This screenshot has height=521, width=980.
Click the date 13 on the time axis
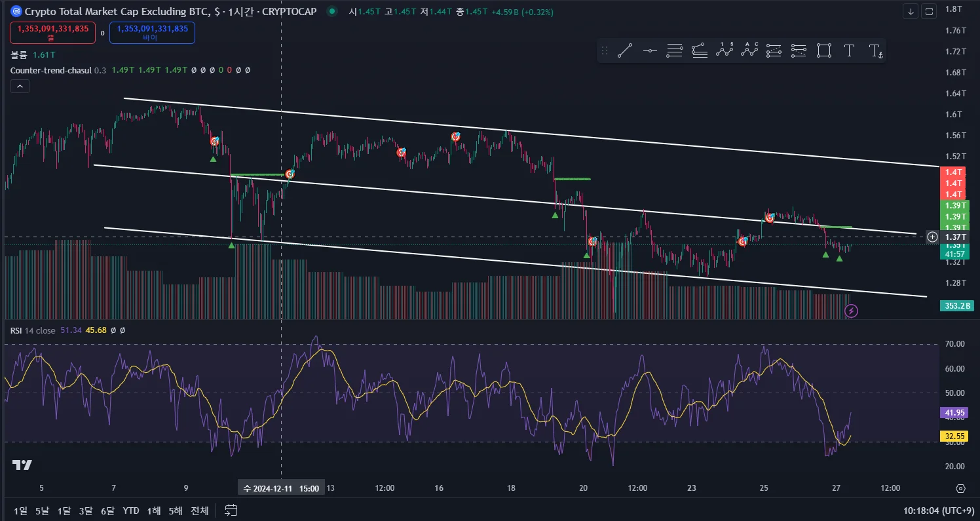[x=331, y=488]
